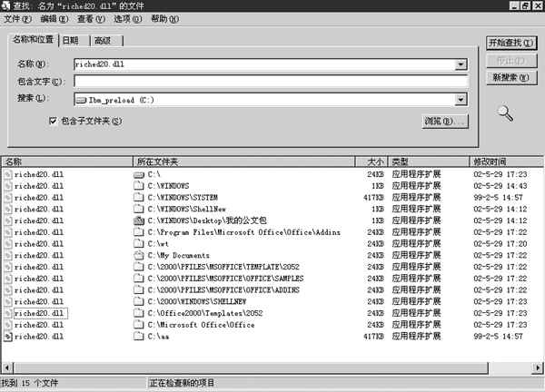The width and height of the screenshot is (545, 392).
Task: Click the folder icon beside C:\Office2000\Templates\2052
Action: 139,313
